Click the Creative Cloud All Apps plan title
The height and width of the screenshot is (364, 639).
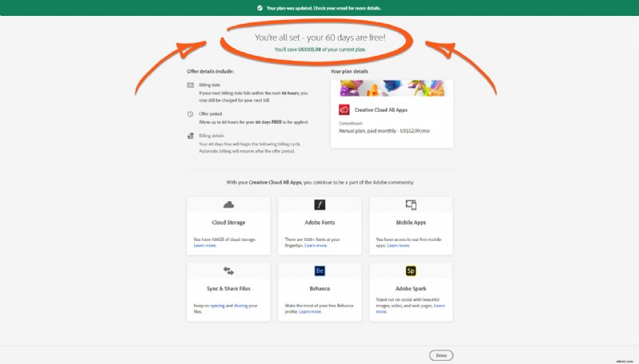[381, 110]
